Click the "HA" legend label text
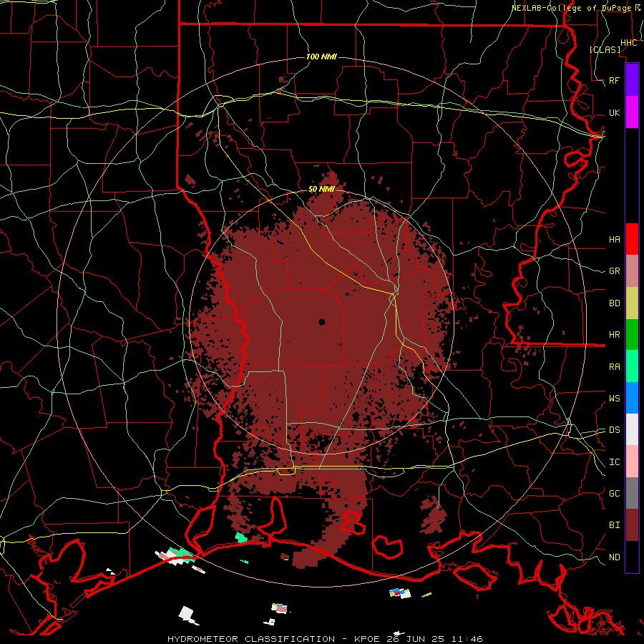Image resolution: width=644 pixels, height=644 pixels. click(614, 240)
